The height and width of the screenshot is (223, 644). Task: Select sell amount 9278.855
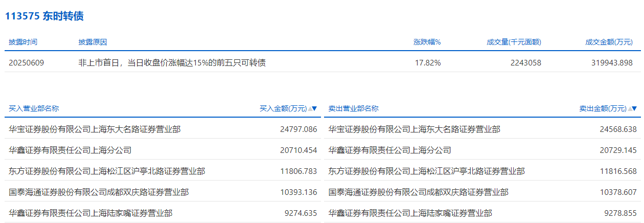coord(620,213)
